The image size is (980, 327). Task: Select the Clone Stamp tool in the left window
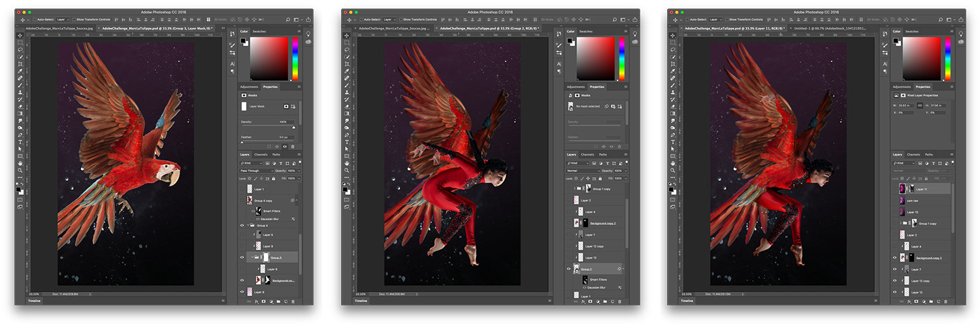click(x=20, y=92)
